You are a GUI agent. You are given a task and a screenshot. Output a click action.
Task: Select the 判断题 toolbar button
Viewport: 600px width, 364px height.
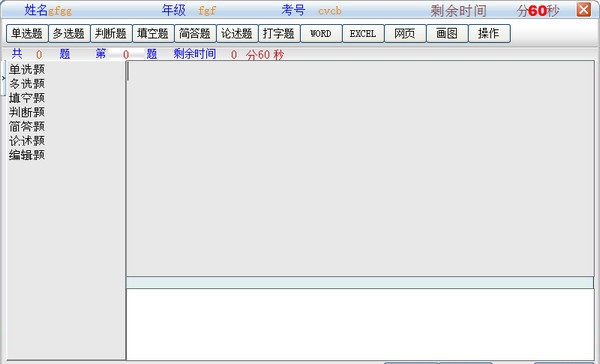coord(111,34)
